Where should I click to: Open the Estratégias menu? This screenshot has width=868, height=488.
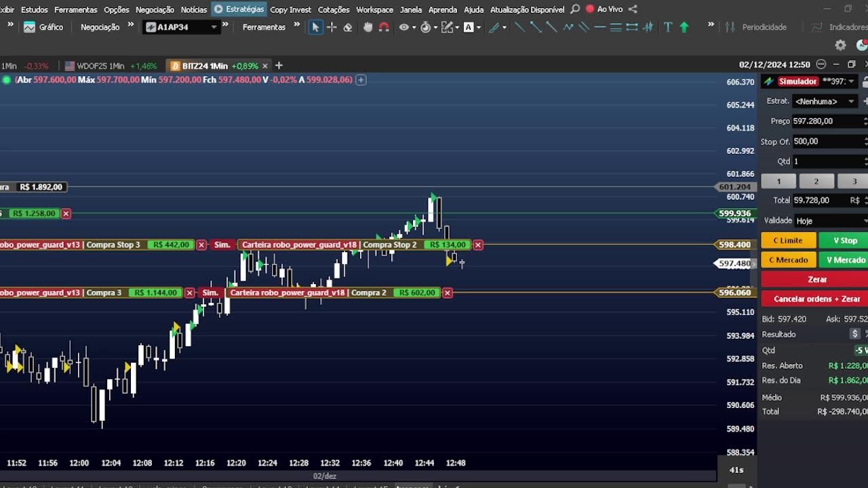coord(239,9)
